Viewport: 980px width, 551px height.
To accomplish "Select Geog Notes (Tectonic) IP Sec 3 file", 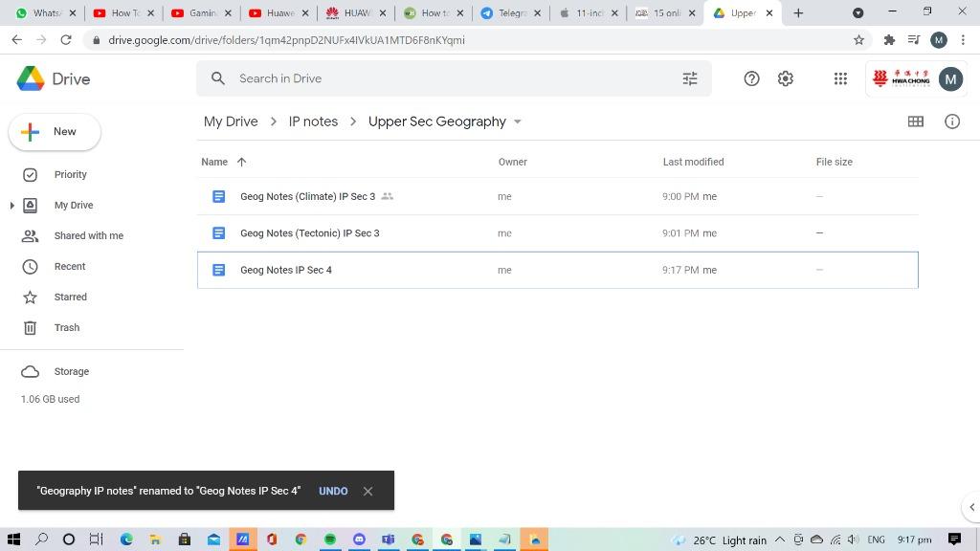I will [309, 233].
